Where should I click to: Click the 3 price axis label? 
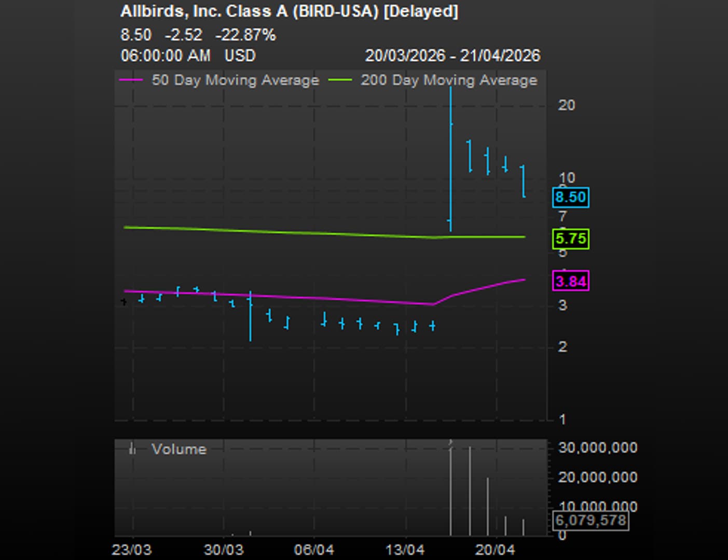pos(562,305)
